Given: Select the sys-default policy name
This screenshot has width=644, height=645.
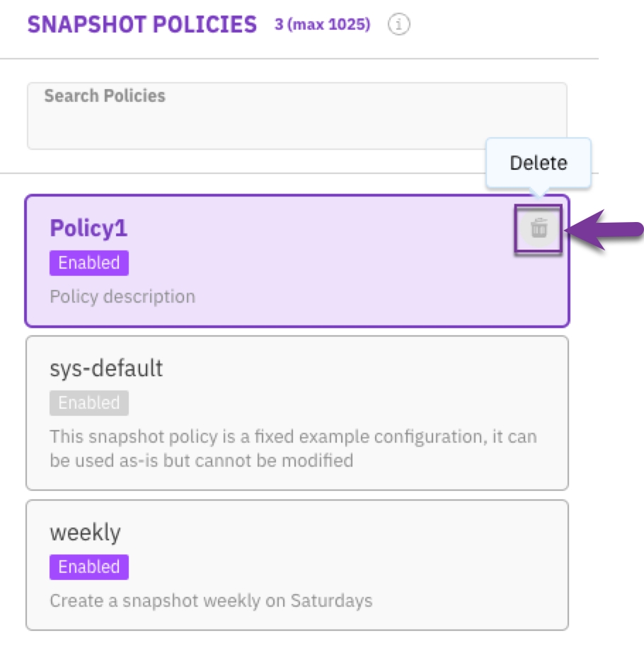Looking at the screenshot, I should [x=106, y=368].
